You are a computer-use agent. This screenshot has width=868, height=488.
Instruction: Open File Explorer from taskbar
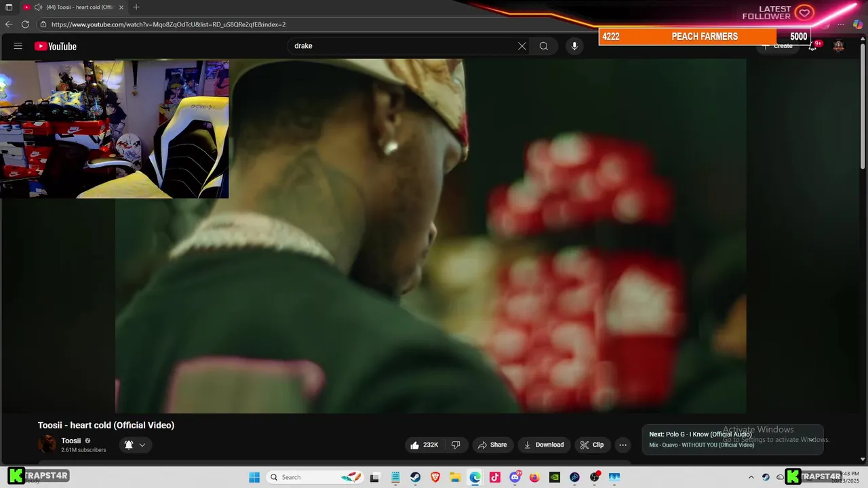point(455,477)
